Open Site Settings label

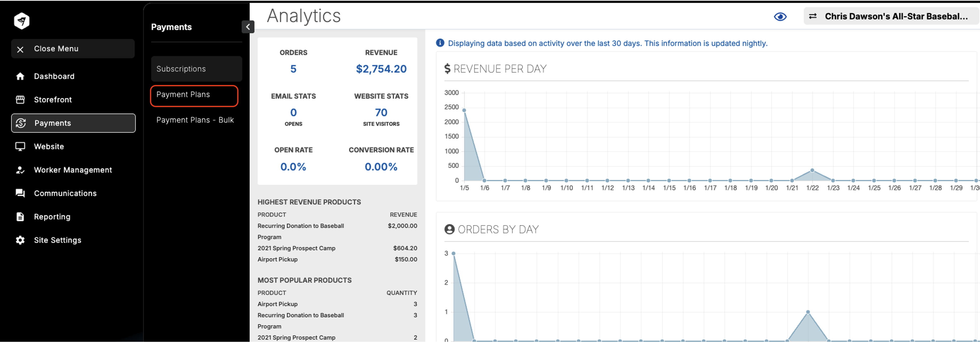(x=58, y=240)
